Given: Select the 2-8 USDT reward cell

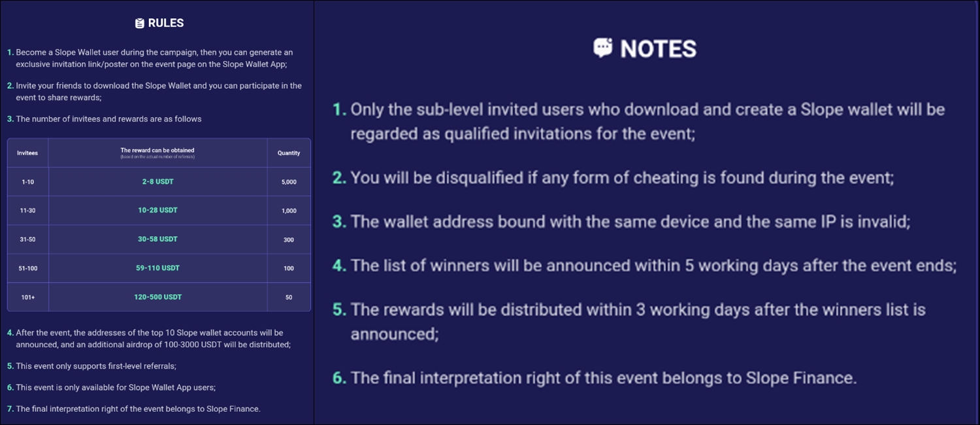Looking at the screenshot, I should tap(157, 182).
